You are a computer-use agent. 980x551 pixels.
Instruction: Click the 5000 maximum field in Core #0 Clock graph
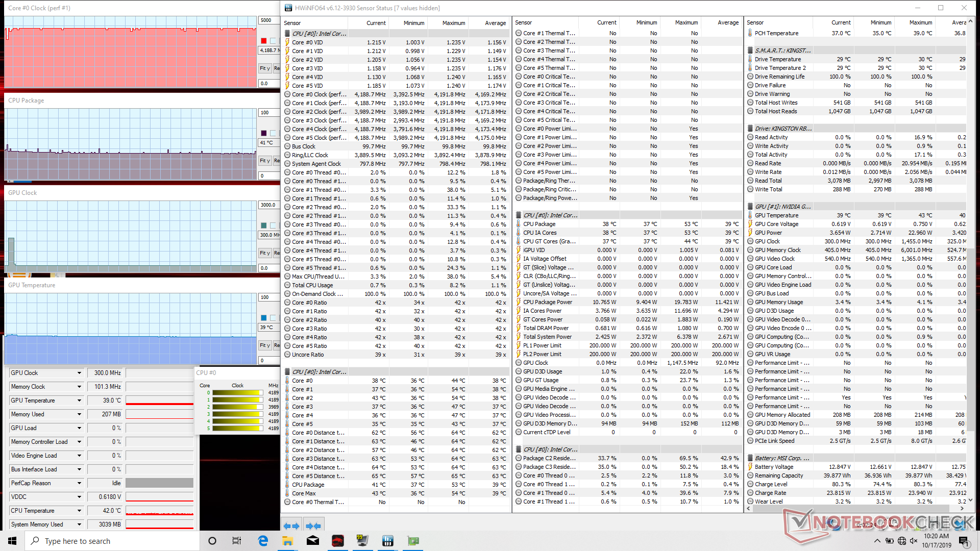tap(268, 20)
